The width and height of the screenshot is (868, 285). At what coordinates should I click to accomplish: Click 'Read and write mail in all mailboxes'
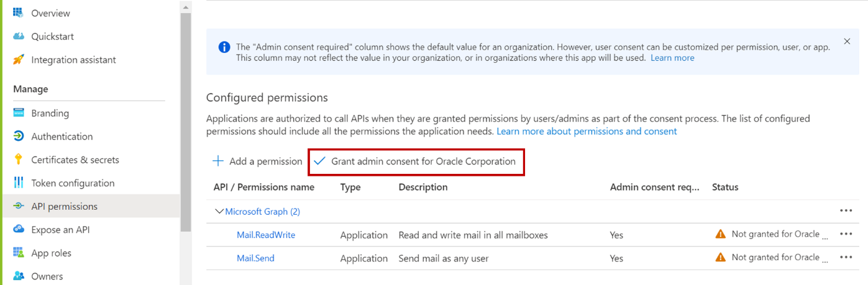coord(473,235)
